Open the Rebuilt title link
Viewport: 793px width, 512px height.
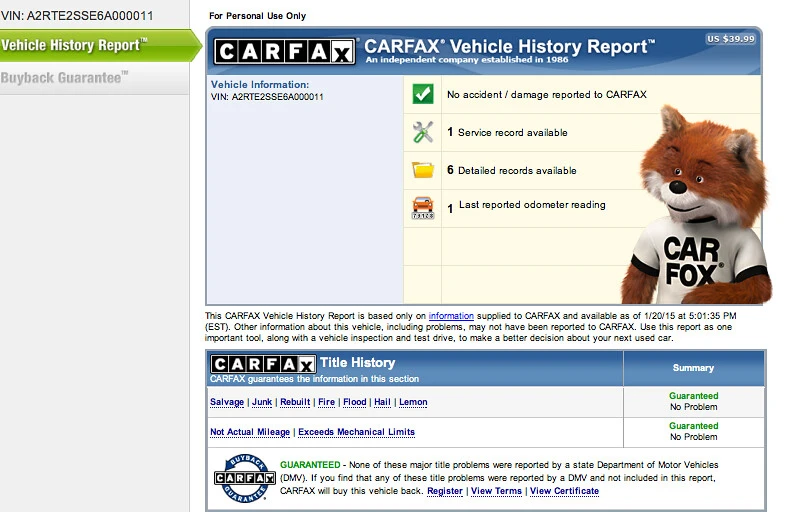pos(295,402)
